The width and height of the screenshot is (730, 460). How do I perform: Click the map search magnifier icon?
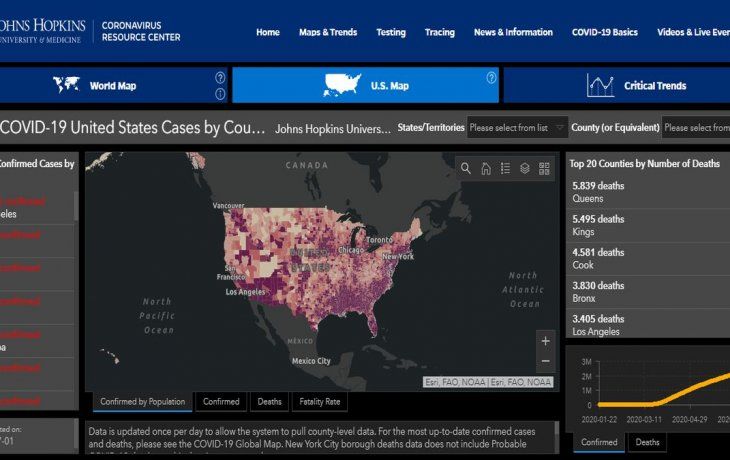466,168
